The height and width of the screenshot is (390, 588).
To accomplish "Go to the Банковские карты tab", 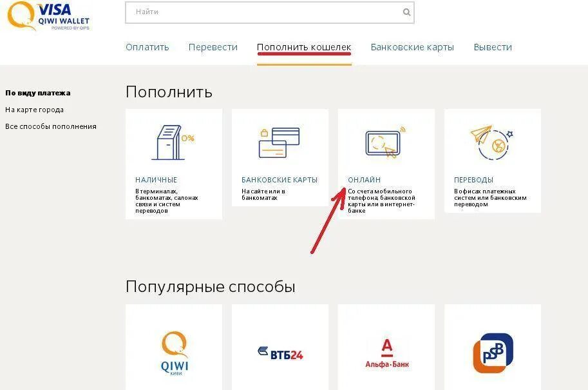I will coord(412,47).
